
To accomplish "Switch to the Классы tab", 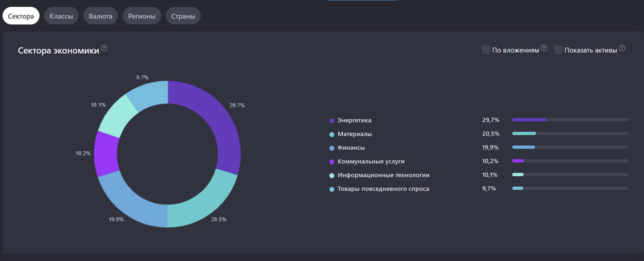I will click(61, 16).
